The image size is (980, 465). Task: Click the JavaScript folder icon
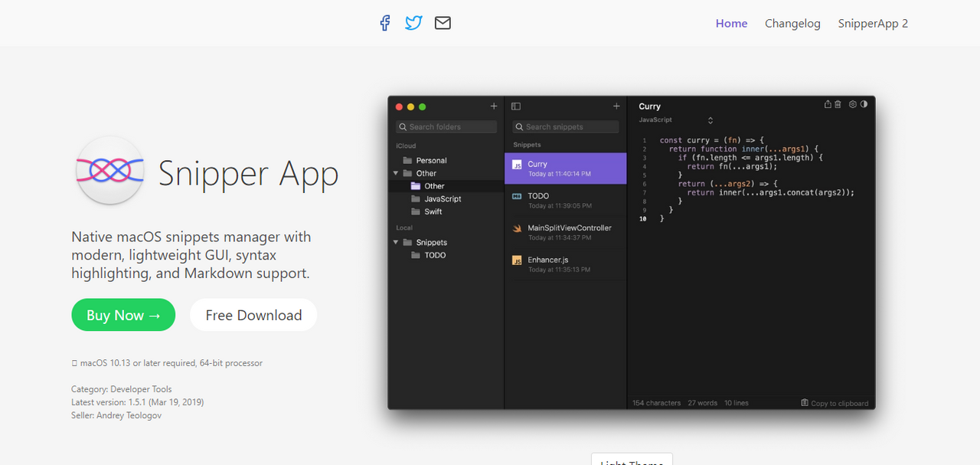point(416,198)
